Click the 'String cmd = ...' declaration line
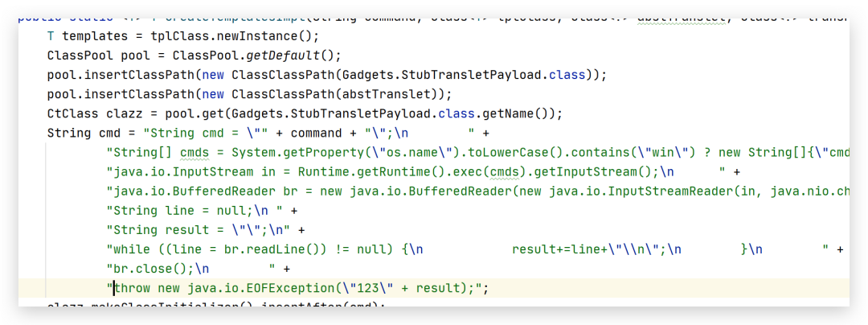The height and width of the screenshot is (325, 868). (x=269, y=134)
